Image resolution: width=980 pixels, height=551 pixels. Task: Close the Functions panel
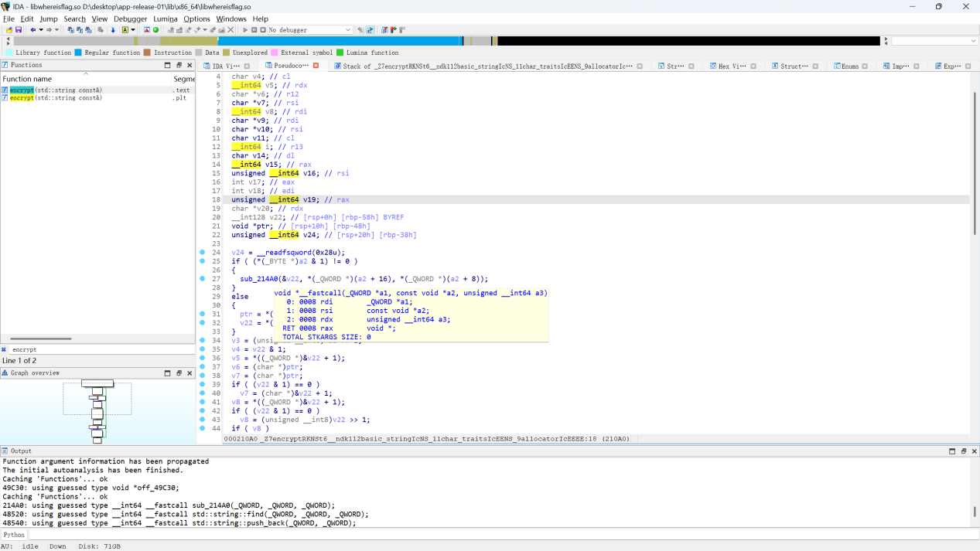(190, 65)
